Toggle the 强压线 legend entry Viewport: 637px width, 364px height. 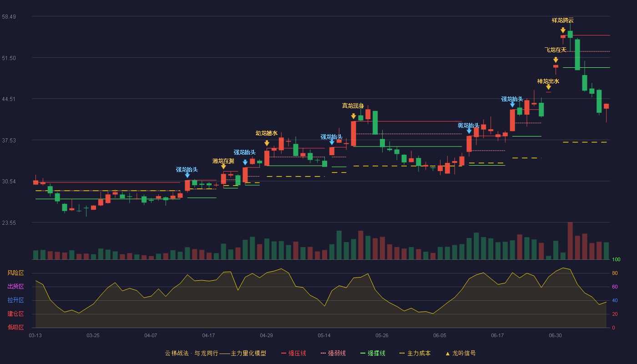point(293,353)
